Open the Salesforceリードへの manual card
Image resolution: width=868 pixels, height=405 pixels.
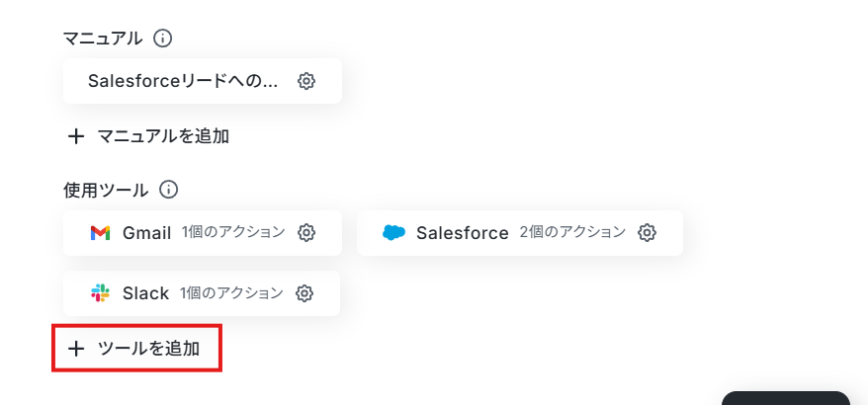(203, 81)
